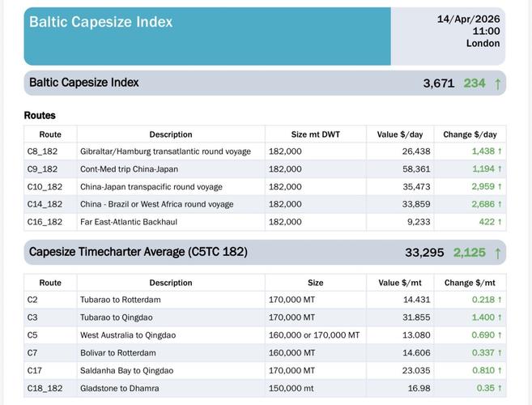Select the C8_182 route cell

(44, 151)
